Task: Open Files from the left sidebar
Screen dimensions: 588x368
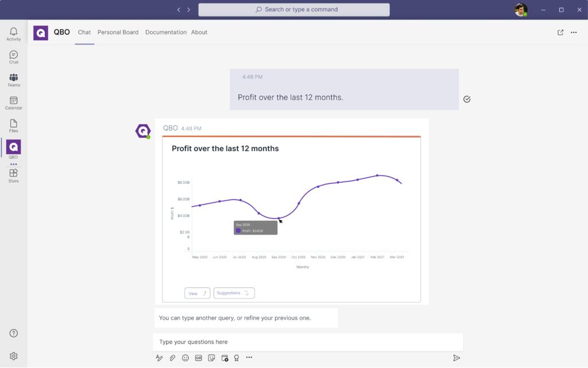Action: click(13, 126)
